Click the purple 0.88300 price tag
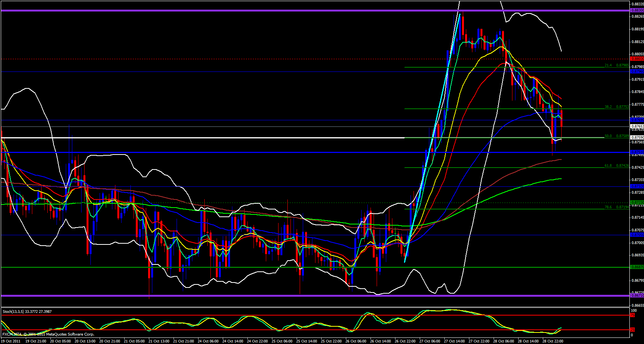Screen dimensions: 644x344 coord(637,11)
